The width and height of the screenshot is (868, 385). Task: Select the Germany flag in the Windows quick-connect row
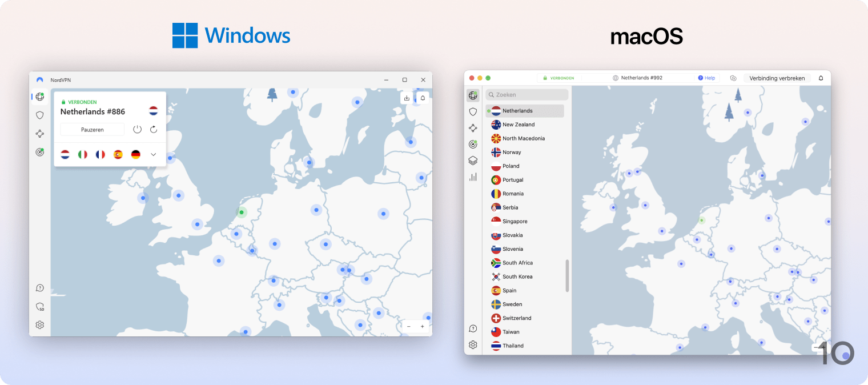[x=136, y=154]
